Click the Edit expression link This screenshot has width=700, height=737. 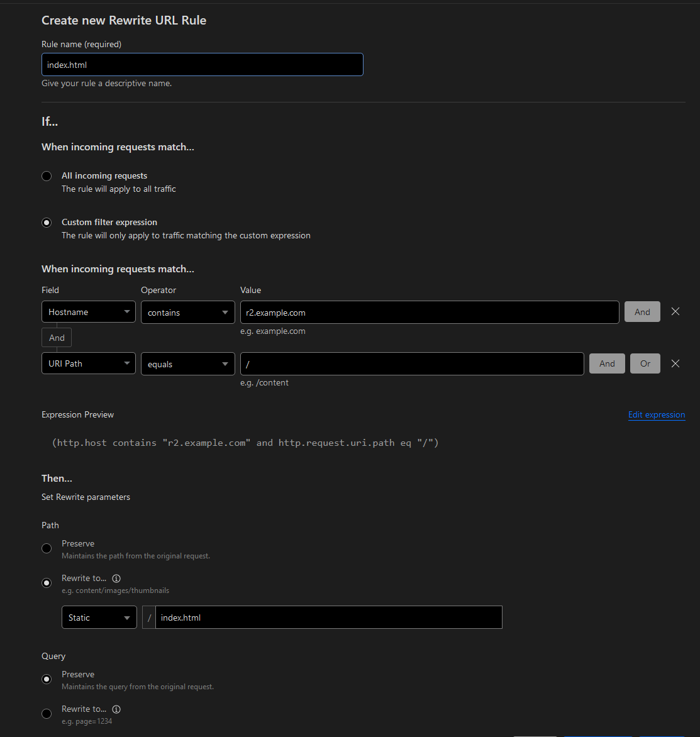(x=656, y=414)
